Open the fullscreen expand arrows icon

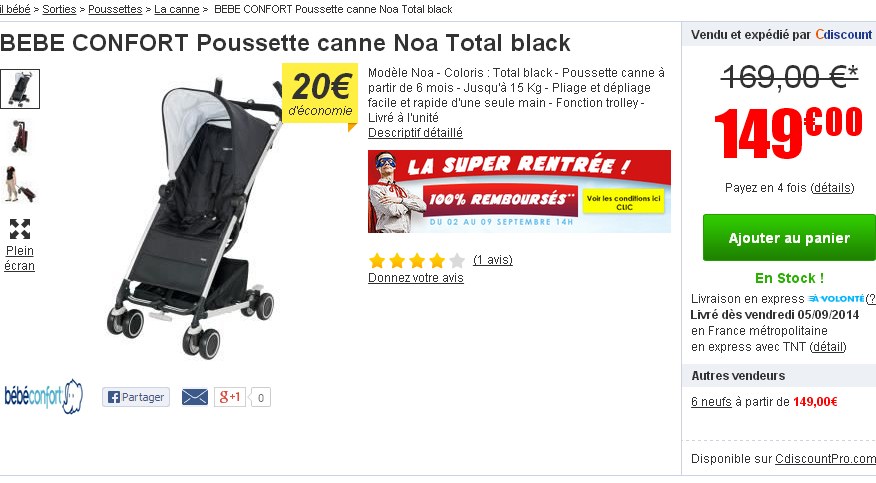pyautogui.click(x=20, y=229)
